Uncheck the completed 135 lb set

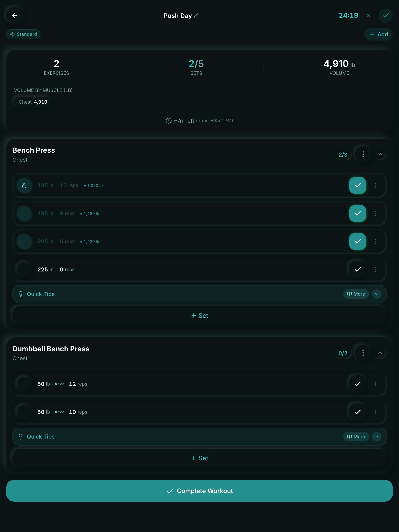coord(358,185)
